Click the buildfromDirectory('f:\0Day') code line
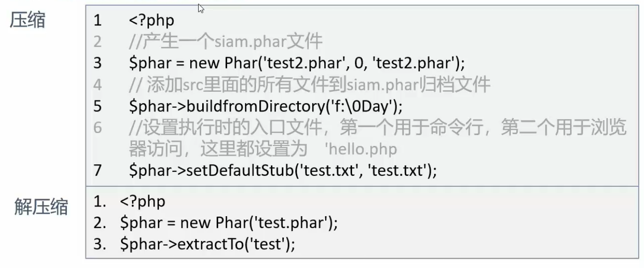644x268 pixels. coord(266,106)
